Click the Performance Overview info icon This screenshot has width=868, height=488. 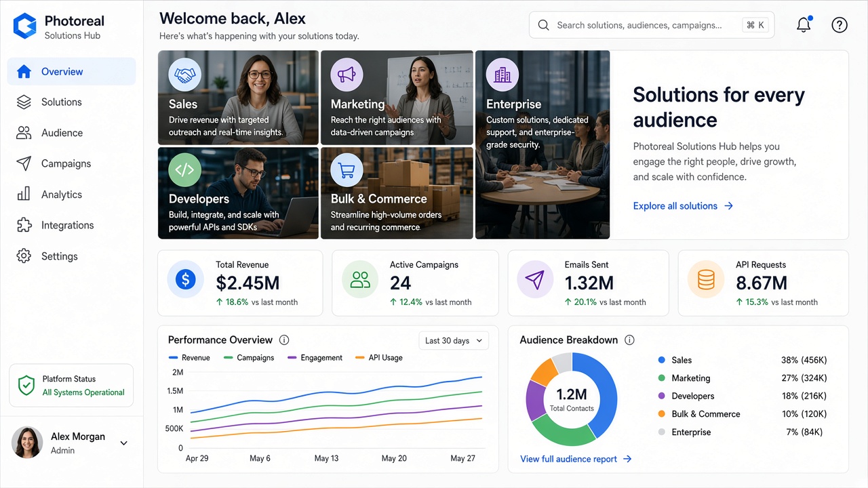[x=284, y=340]
